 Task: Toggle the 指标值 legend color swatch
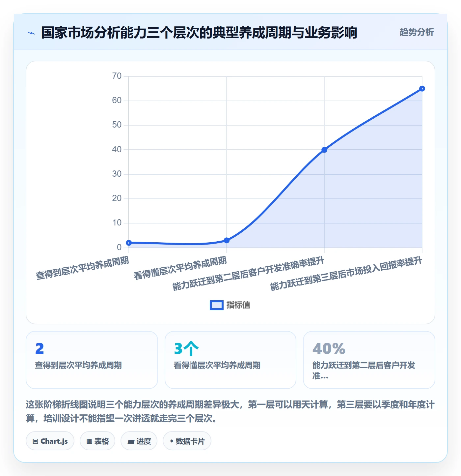[217, 305]
